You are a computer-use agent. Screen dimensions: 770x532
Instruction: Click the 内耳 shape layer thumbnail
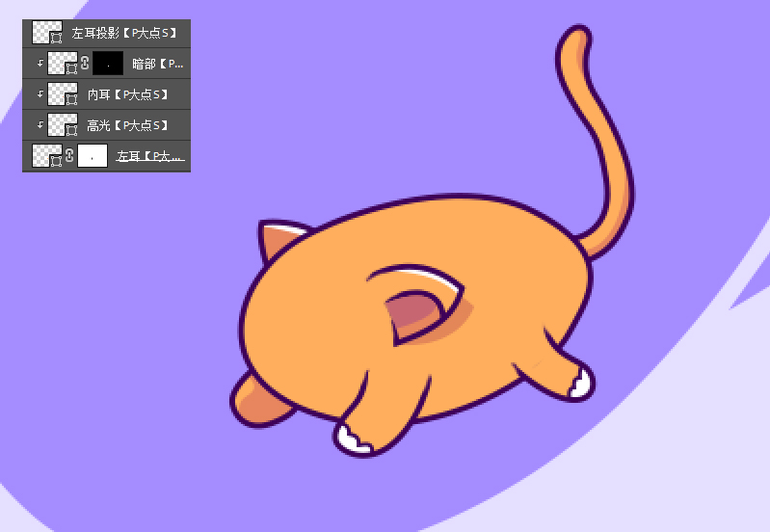[63, 94]
